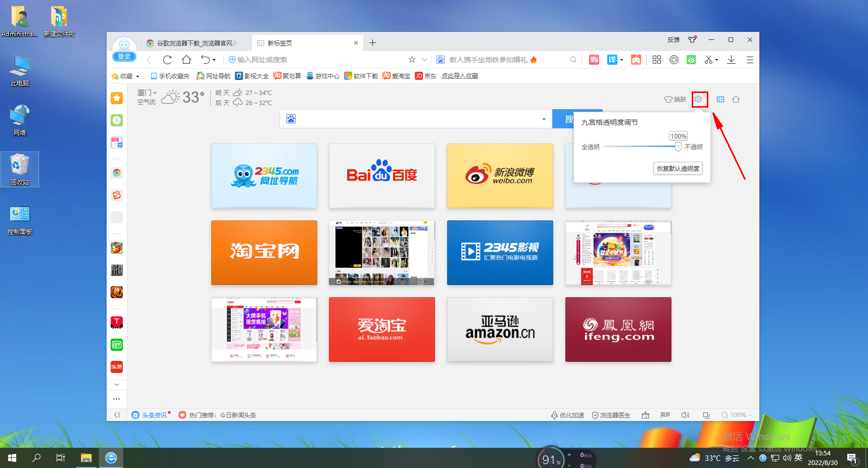Click the skin shirt icon in title bar
The height and width of the screenshot is (468, 868).
tap(692, 39)
